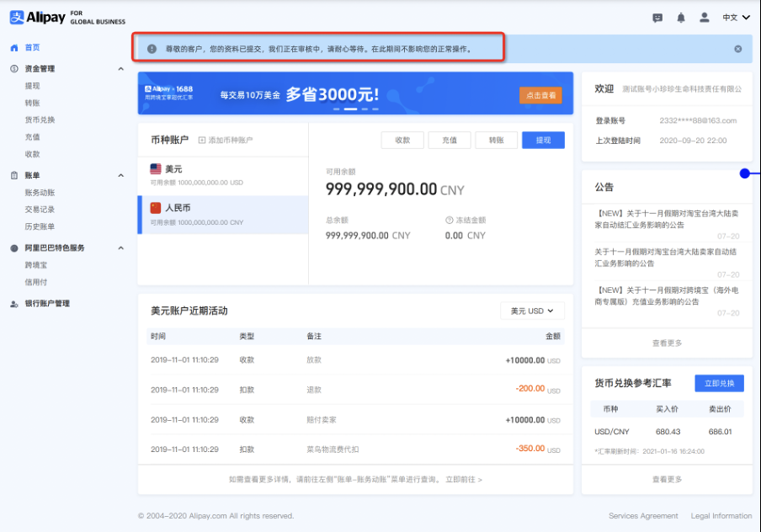Click 查看更多 under the exchange rate
The image size is (761, 532).
667,479
